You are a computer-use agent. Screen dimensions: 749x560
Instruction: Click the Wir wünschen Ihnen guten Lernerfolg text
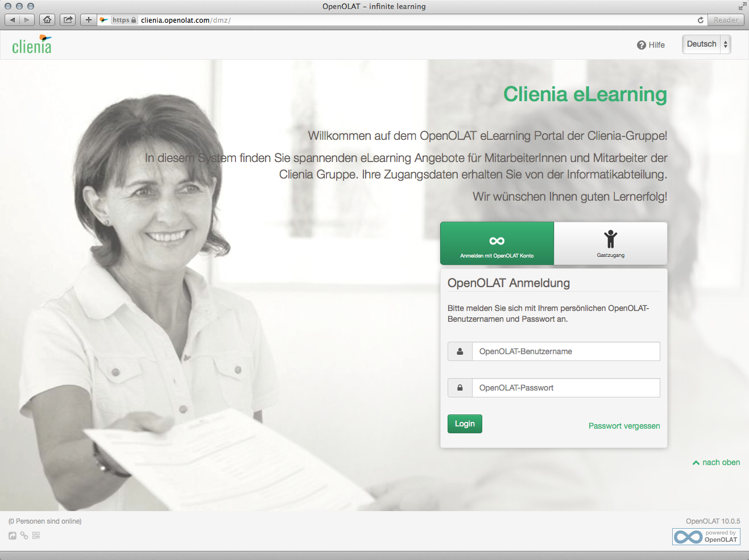(x=570, y=197)
